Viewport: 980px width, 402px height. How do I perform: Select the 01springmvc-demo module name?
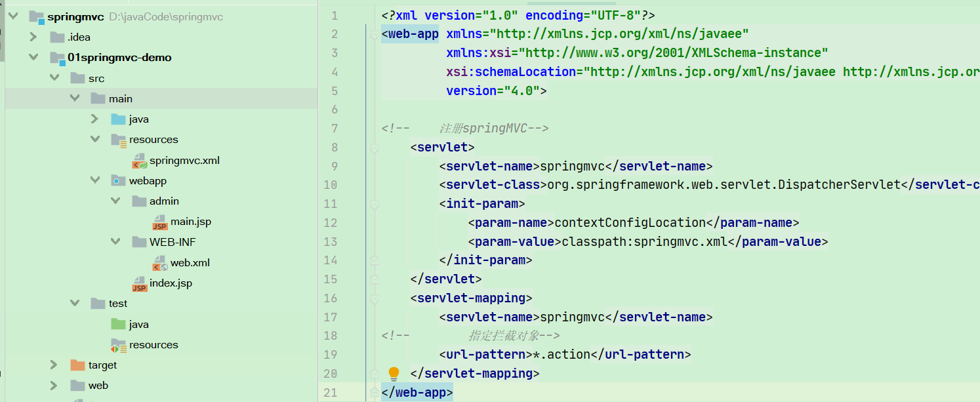[119, 58]
